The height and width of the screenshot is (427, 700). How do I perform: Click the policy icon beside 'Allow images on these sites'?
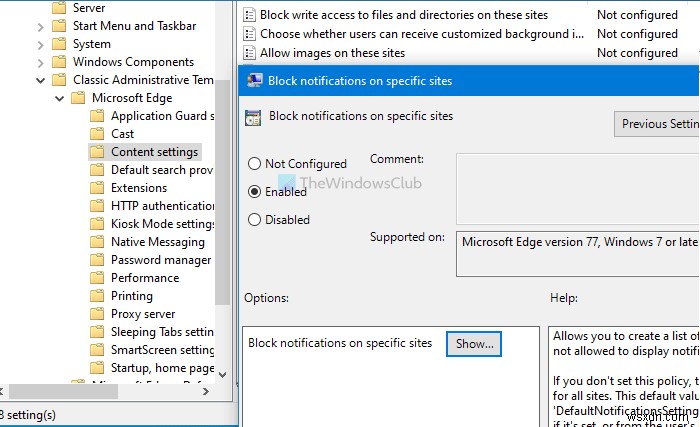tap(250, 52)
